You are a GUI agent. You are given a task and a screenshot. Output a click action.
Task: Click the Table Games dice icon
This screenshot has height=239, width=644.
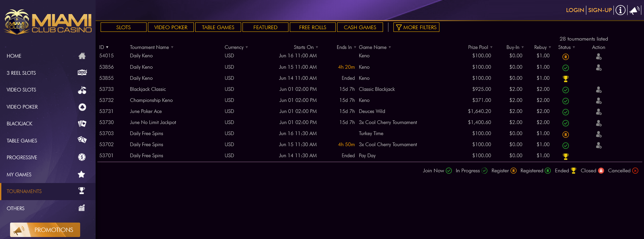coord(82,140)
